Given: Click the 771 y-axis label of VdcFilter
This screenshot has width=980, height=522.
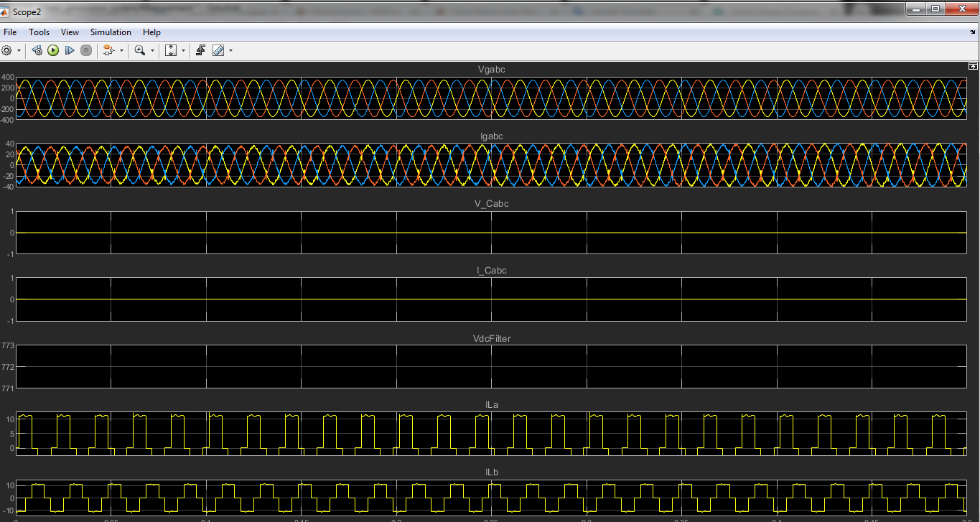Looking at the screenshot, I should (7, 388).
